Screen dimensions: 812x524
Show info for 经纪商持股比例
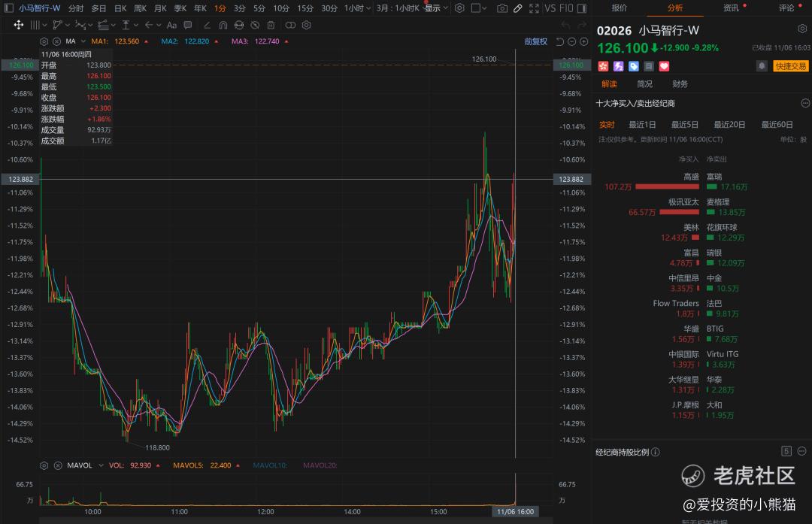tap(656, 452)
